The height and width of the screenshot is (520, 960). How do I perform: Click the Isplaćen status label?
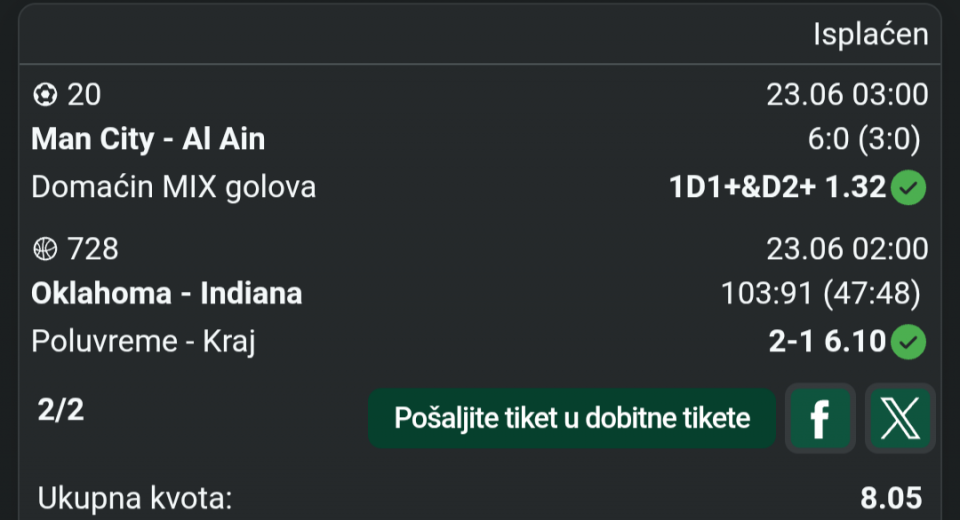coord(871,34)
